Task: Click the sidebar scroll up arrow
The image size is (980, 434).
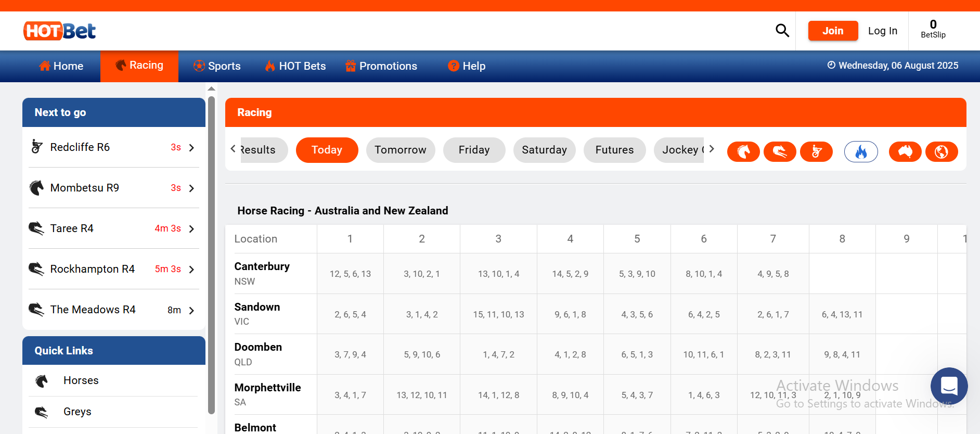Action: pos(211,89)
